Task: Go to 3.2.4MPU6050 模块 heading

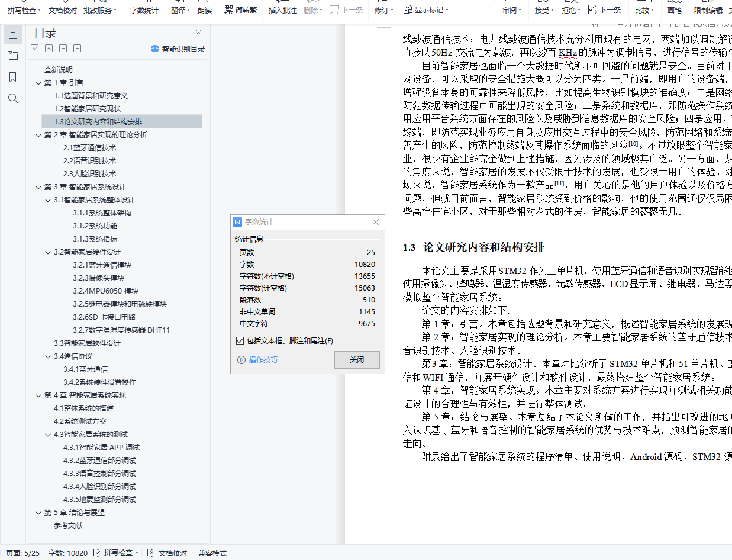Action: click(105, 291)
